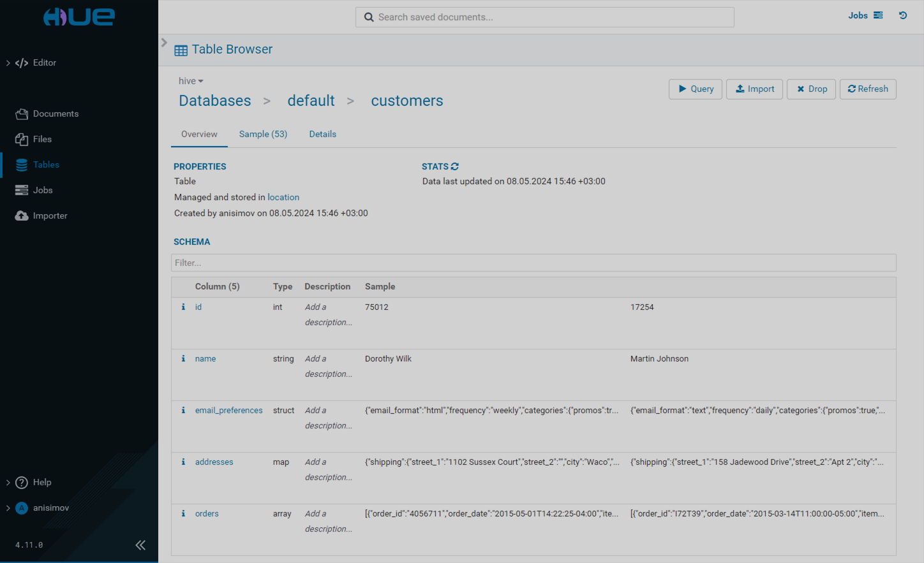Open the Documents icon in the sidebar
Image resolution: width=924 pixels, height=563 pixels.
coord(22,113)
